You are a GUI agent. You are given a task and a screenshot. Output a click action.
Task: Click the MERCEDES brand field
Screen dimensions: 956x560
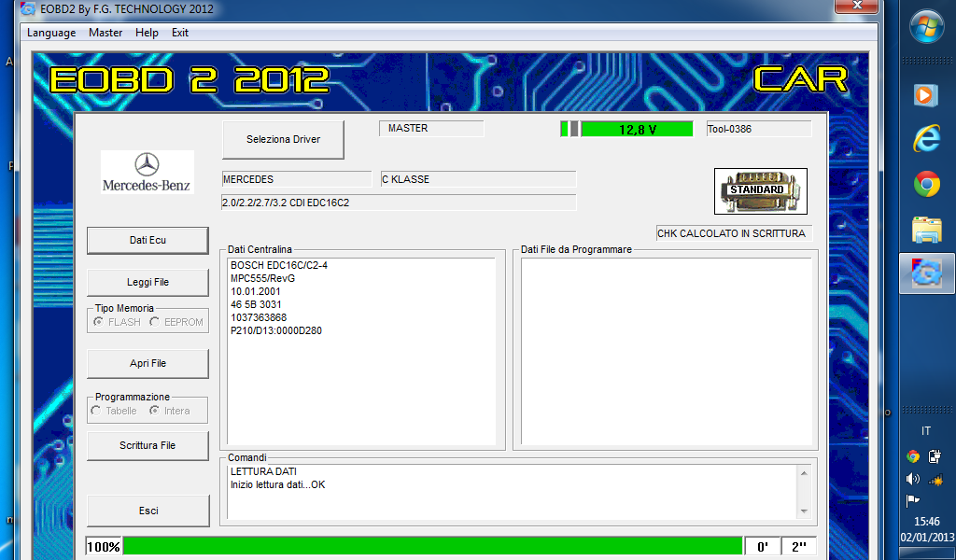coord(296,179)
